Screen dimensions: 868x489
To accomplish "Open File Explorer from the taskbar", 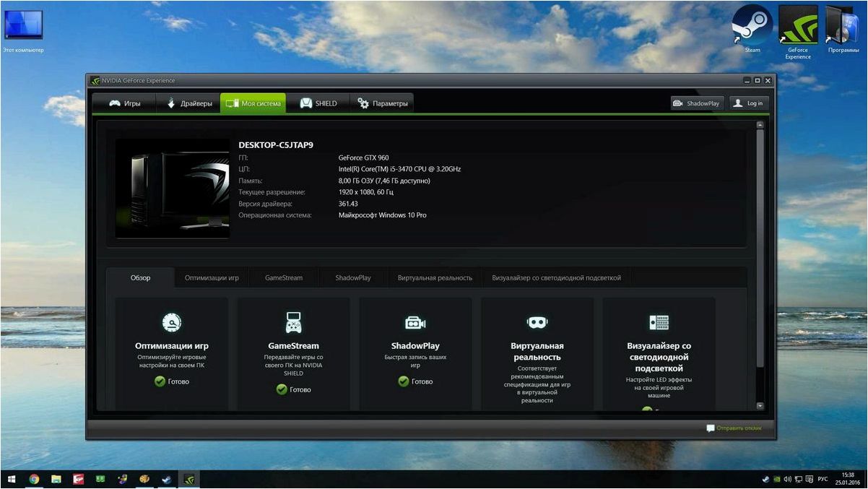I will 56,479.
